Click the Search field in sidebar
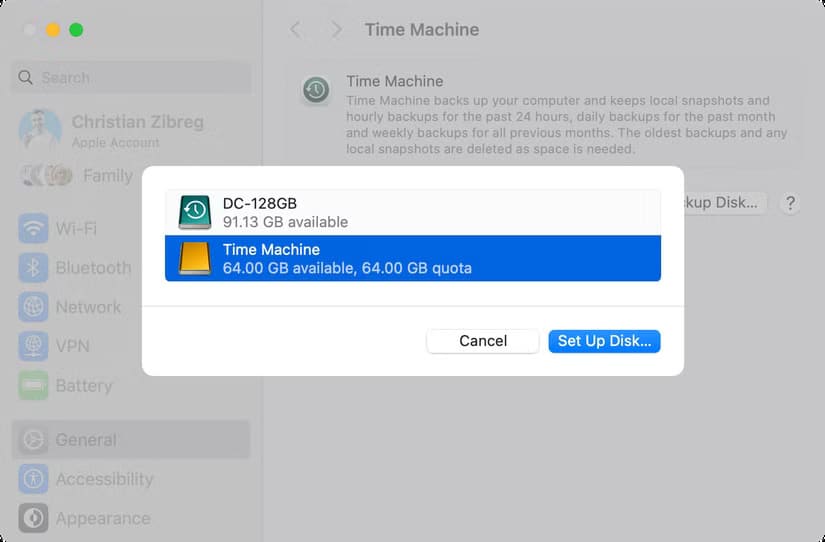This screenshot has width=825, height=542. (x=130, y=78)
